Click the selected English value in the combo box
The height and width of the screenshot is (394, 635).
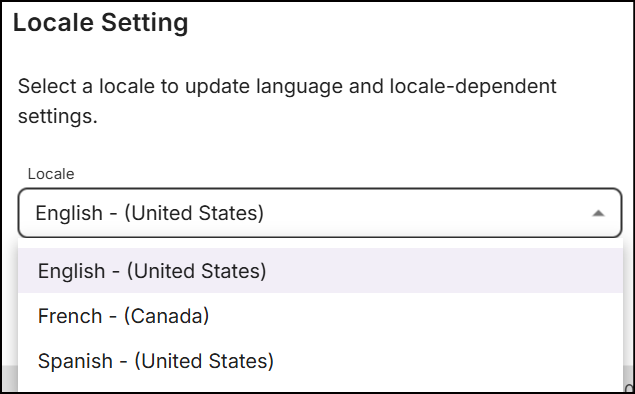click(x=149, y=213)
